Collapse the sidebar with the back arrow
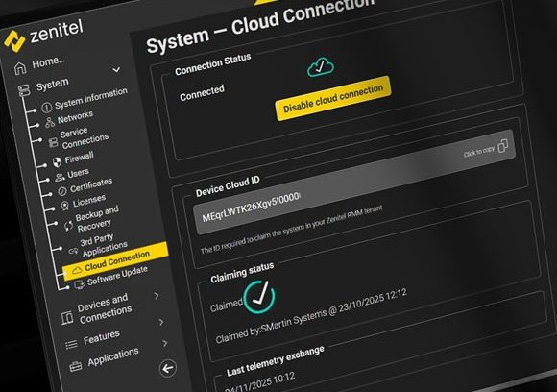This screenshot has height=392, width=557. tap(168, 369)
